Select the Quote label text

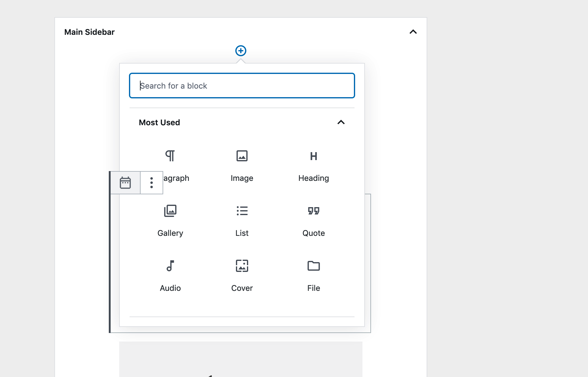point(314,233)
